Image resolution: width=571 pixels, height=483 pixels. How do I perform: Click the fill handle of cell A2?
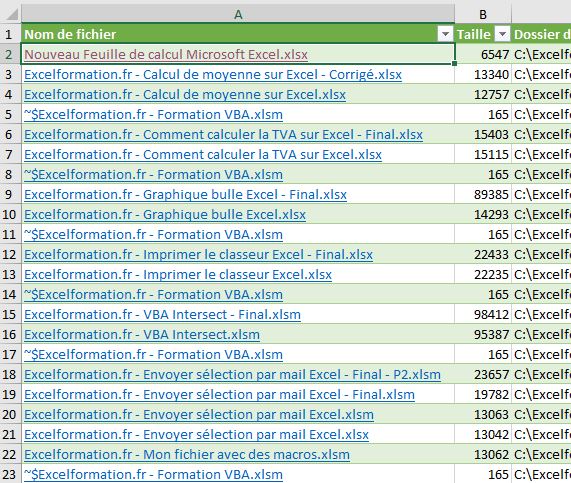[454, 64]
